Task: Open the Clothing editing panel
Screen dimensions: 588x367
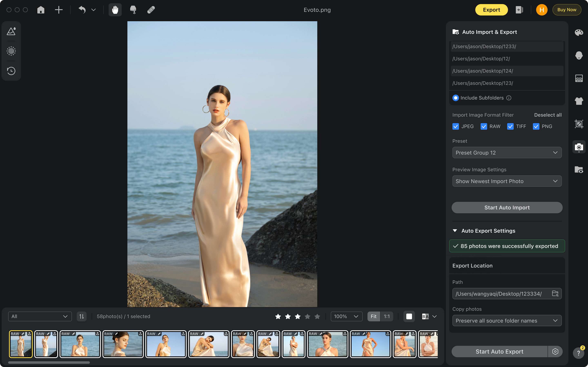Action: [x=579, y=101]
